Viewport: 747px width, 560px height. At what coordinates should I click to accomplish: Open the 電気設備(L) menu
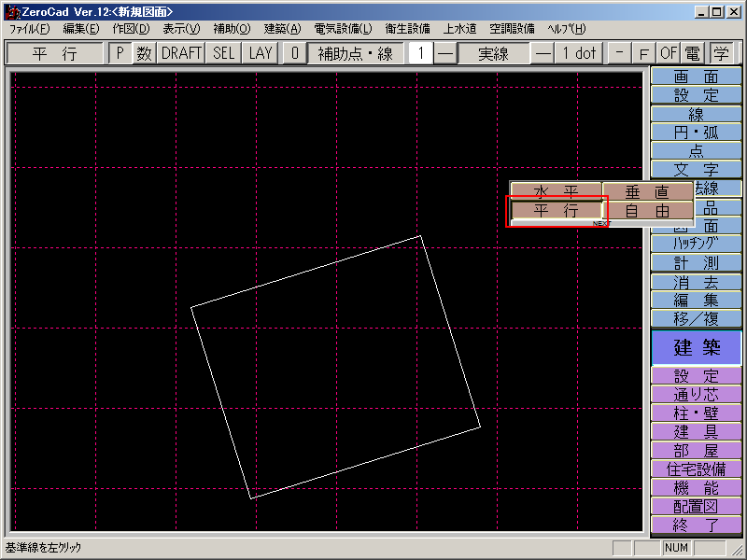click(343, 29)
